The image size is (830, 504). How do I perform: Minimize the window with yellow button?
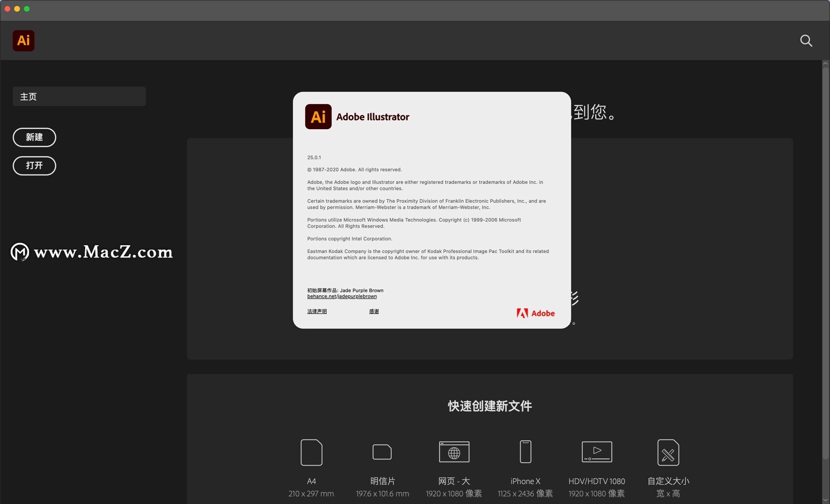tap(17, 9)
